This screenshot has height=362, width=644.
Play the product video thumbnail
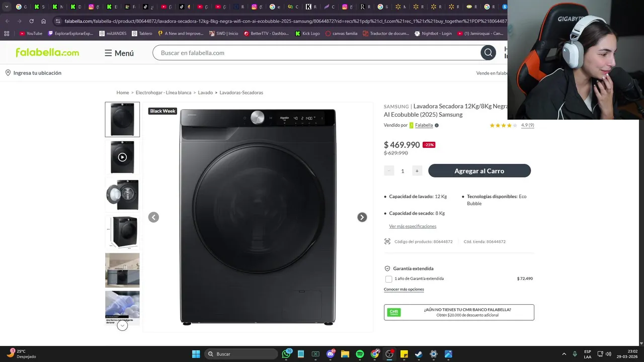tap(122, 157)
